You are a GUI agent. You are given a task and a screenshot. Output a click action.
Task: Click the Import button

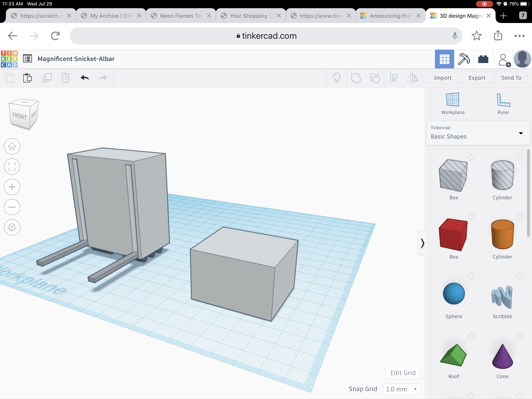pyautogui.click(x=443, y=78)
